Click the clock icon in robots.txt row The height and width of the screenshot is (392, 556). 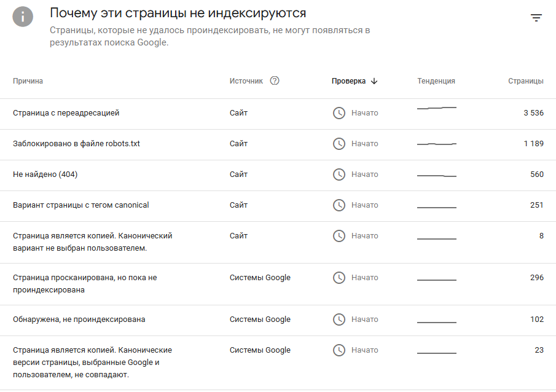pyautogui.click(x=339, y=144)
